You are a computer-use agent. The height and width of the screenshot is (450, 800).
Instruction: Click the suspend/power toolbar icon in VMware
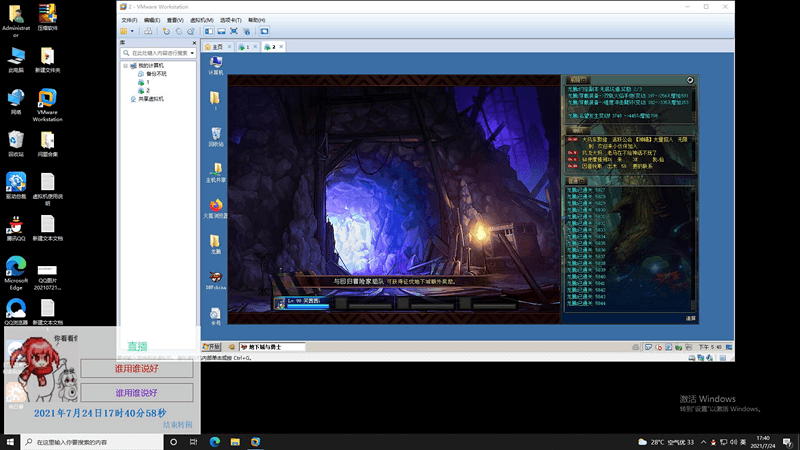click(x=124, y=31)
